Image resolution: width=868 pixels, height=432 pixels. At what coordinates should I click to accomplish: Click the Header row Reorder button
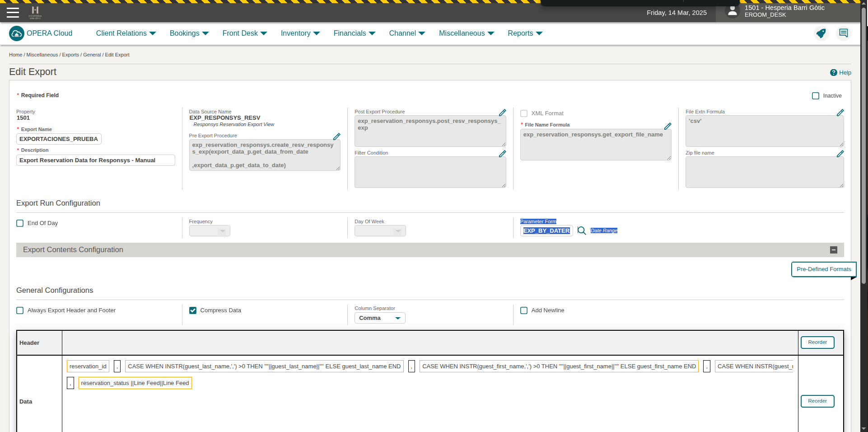pyautogui.click(x=817, y=343)
